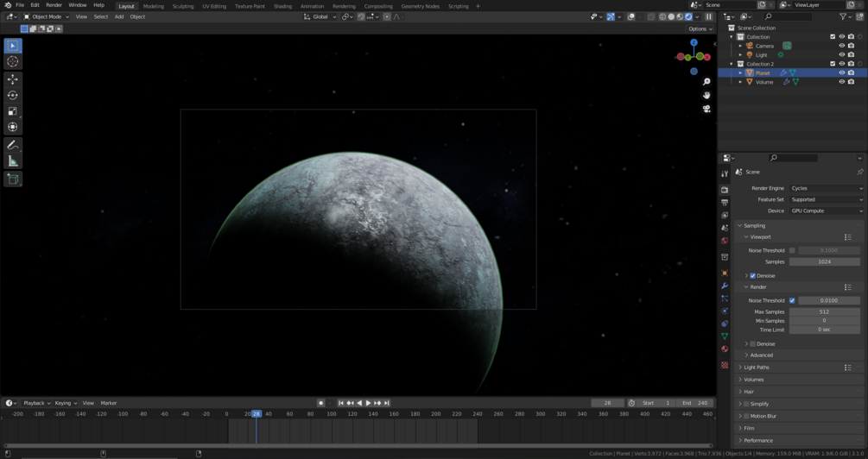Expand the Advanced subpanel

coord(761,355)
